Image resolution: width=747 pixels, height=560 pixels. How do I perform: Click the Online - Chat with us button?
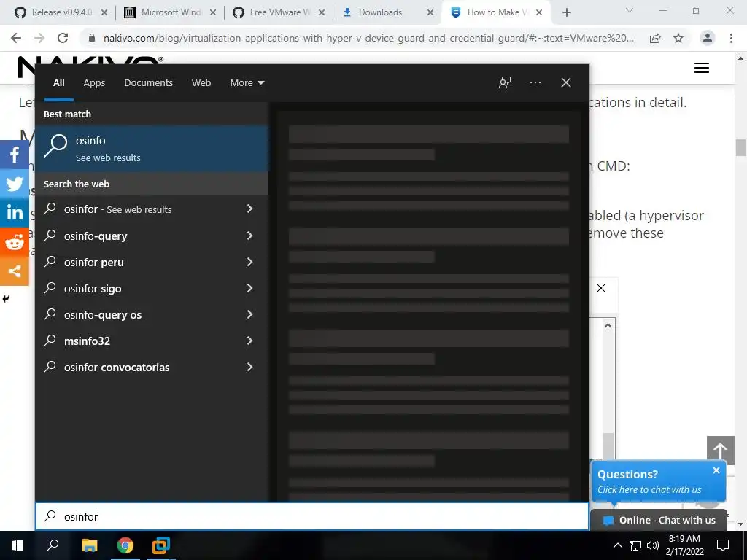click(659, 520)
